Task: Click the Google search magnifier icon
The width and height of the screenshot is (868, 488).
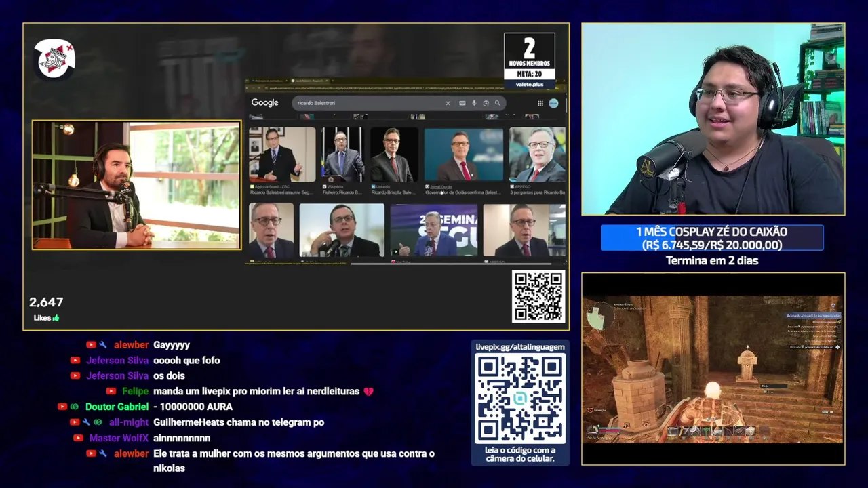Action: click(x=497, y=103)
